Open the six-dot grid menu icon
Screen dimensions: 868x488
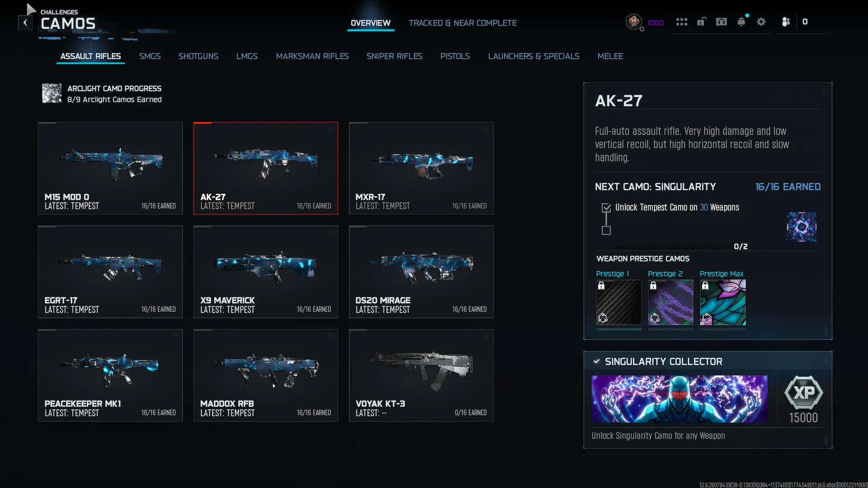682,22
